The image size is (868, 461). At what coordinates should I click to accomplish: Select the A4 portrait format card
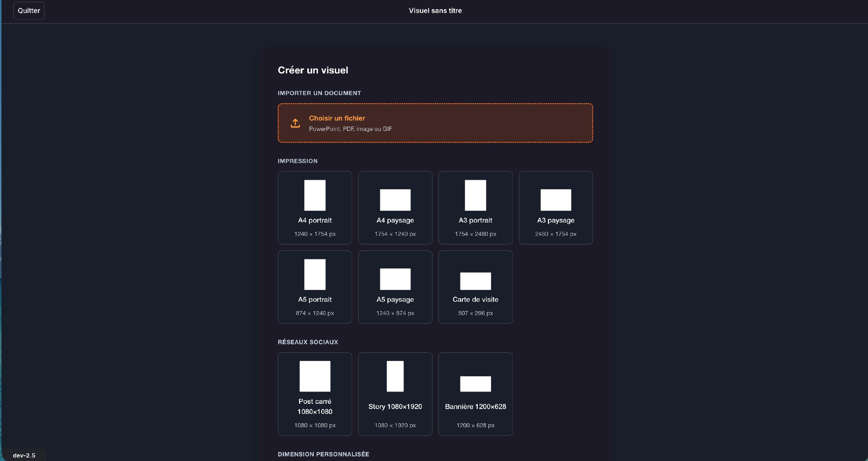click(x=315, y=208)
